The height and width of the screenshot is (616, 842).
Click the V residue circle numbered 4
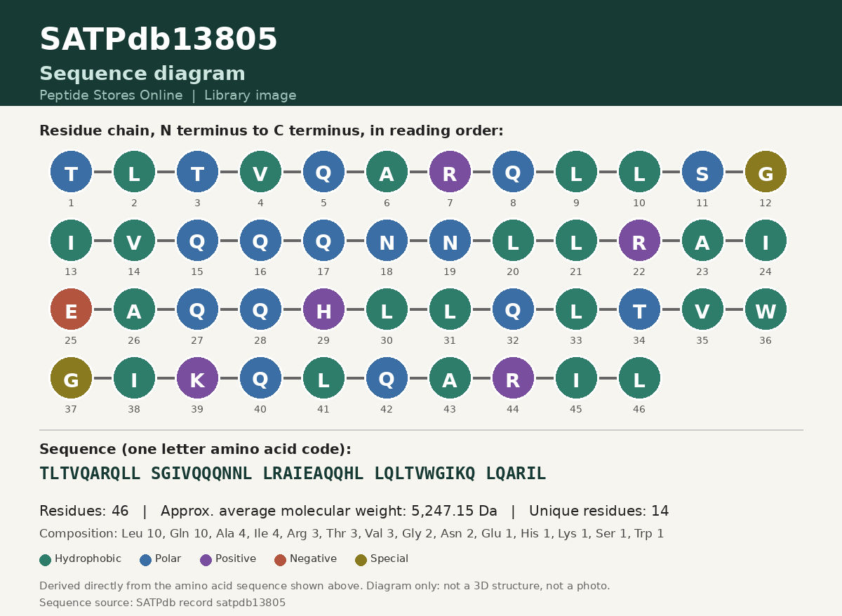point(260,172)
